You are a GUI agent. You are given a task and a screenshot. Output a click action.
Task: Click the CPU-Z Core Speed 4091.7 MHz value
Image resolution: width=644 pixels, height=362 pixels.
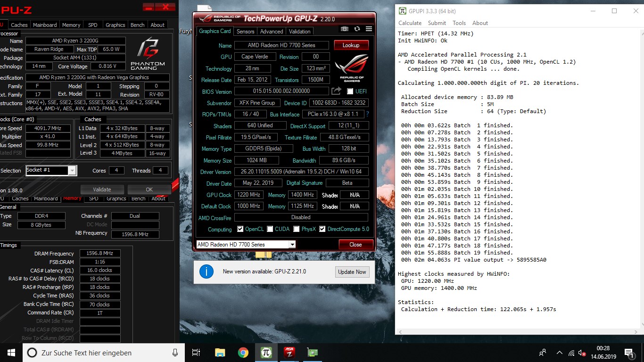pyautogui.click(x=48, y=128)
